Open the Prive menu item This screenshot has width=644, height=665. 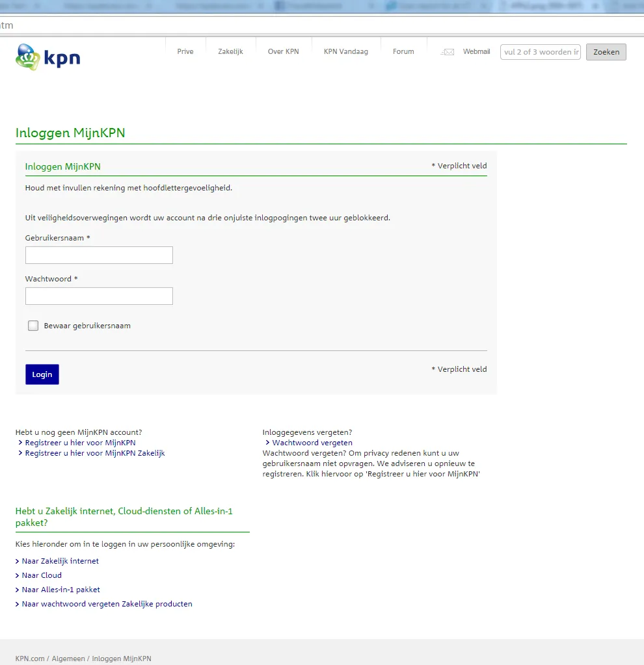click(x=185, y=51)
